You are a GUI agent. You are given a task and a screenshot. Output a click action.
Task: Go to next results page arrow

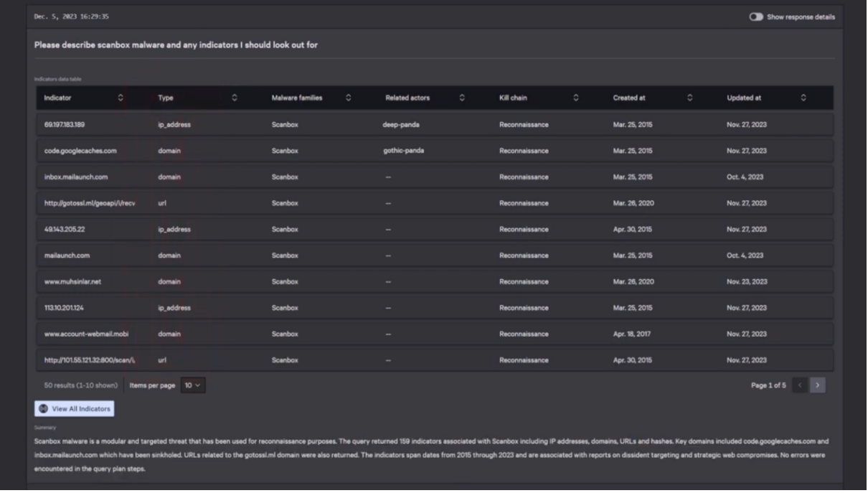[x=817, y=385]
